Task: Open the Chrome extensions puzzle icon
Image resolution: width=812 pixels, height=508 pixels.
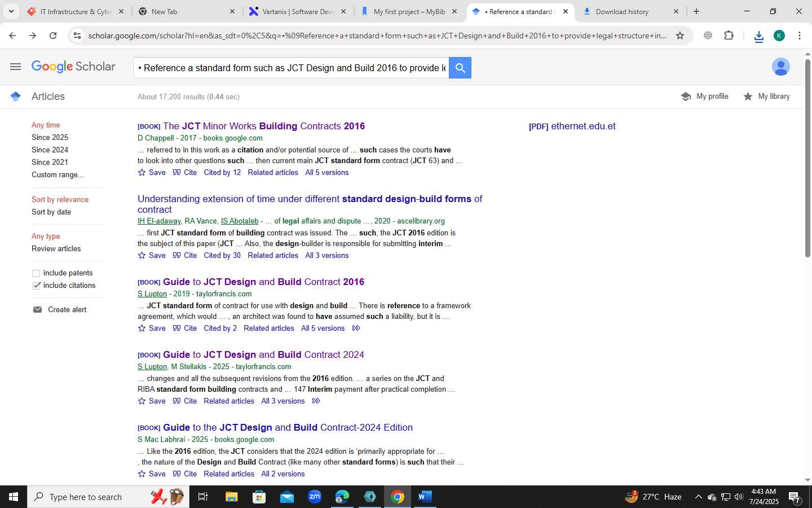Action: (729, 36)
